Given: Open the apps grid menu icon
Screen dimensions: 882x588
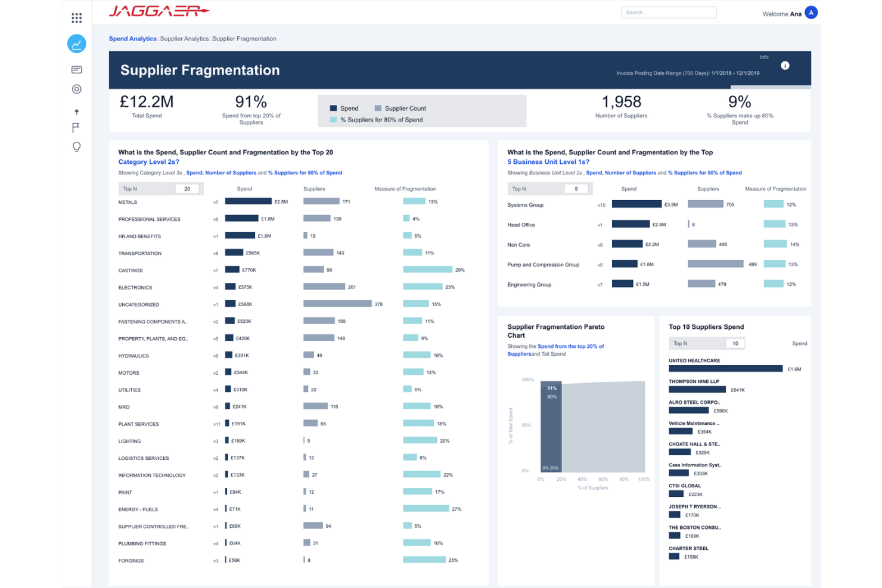Looking at the screenshot, I should pos(76,18).
